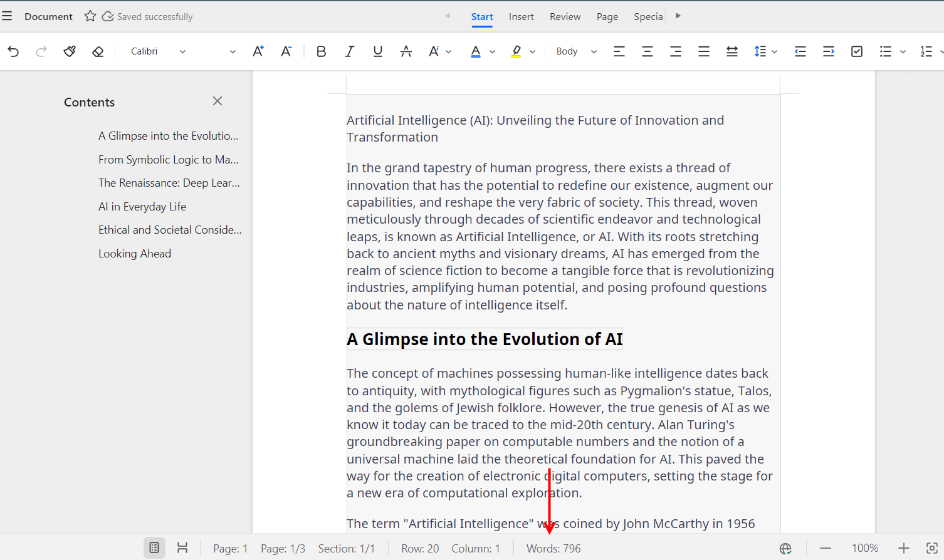This screenshot has width=944, height=560.
Task: Open the font color dropdown arrow
Action: (492, 51)
